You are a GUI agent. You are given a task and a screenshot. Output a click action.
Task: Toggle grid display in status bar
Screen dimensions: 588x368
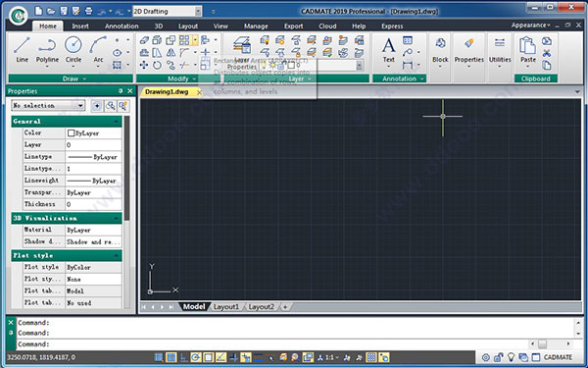tap(171, 357)
